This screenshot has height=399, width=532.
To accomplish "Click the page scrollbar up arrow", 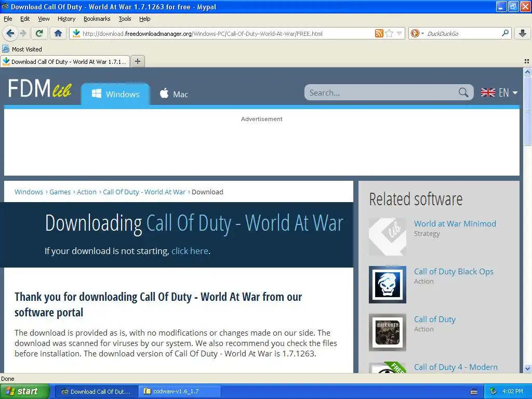I will (x=527, y=72).
